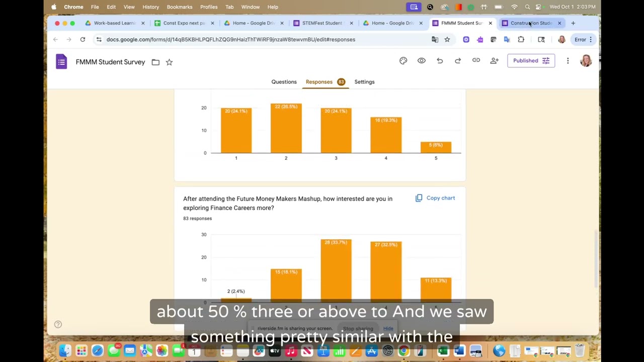
Task: Undo the last form change
Action: (440, 61)
